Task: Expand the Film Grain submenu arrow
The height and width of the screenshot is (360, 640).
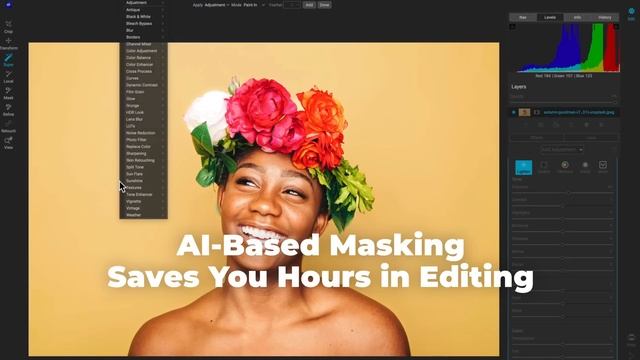Action: pyautogui.click(x=163, y=92)
